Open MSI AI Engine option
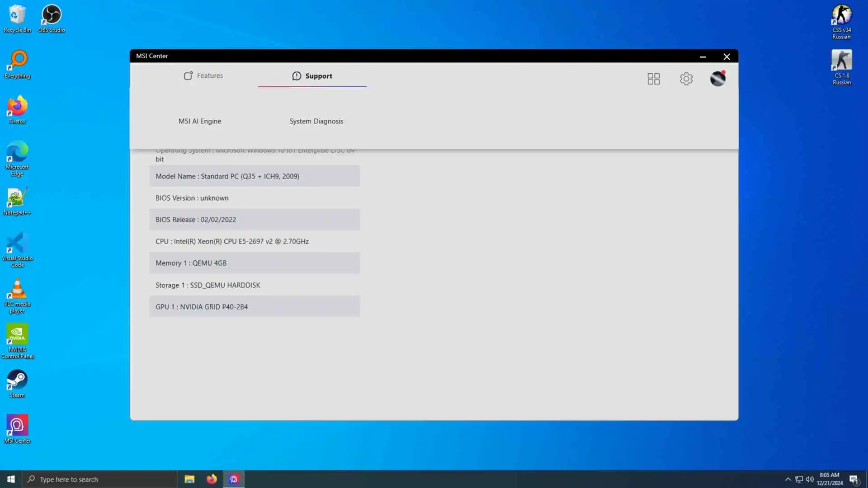The height and width of the screenshot is (488, 868). (200, 121)
